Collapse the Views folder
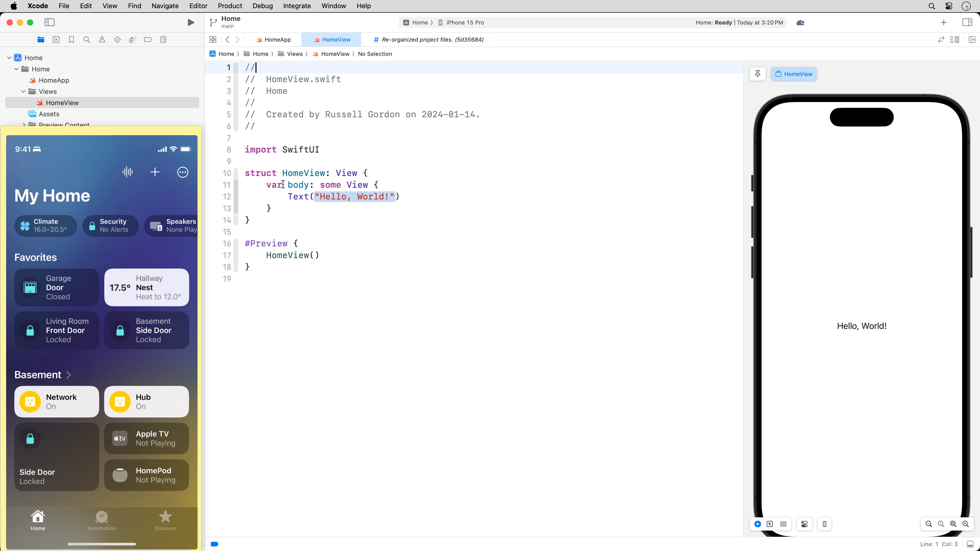Screen dimensions: 980x551 23,91
